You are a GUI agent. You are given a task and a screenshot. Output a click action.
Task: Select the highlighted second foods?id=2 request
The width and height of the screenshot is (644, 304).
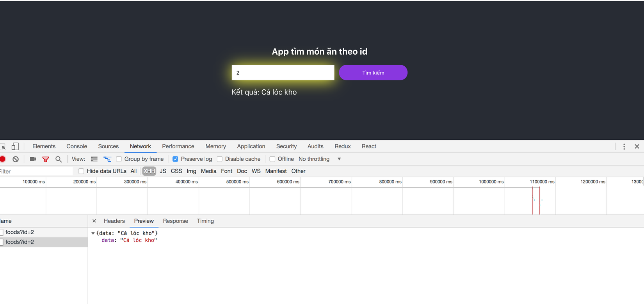point(44,242)
